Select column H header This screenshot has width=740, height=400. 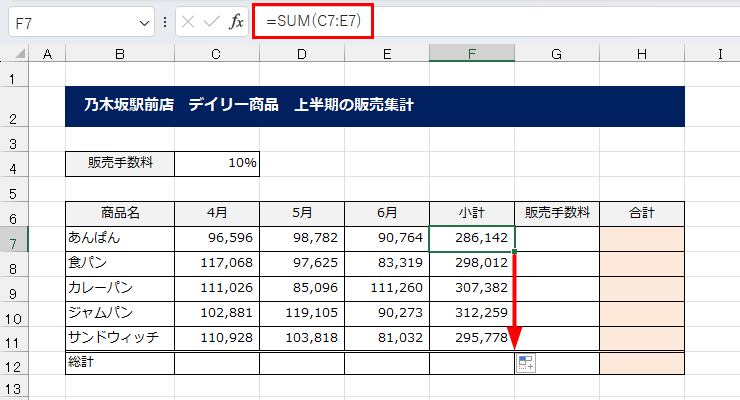coord(642,54)
